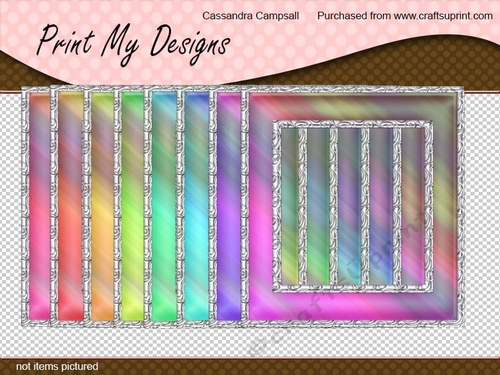
Task: Select the teal green framed panel
Action: 162,206
